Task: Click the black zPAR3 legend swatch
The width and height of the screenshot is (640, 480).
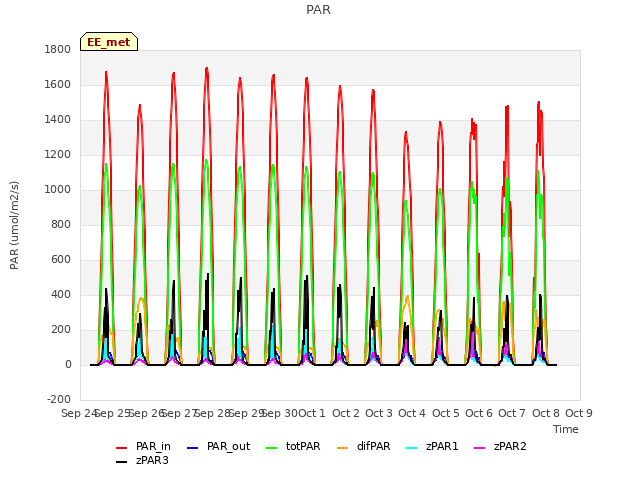Action: (x=122, y=462)
